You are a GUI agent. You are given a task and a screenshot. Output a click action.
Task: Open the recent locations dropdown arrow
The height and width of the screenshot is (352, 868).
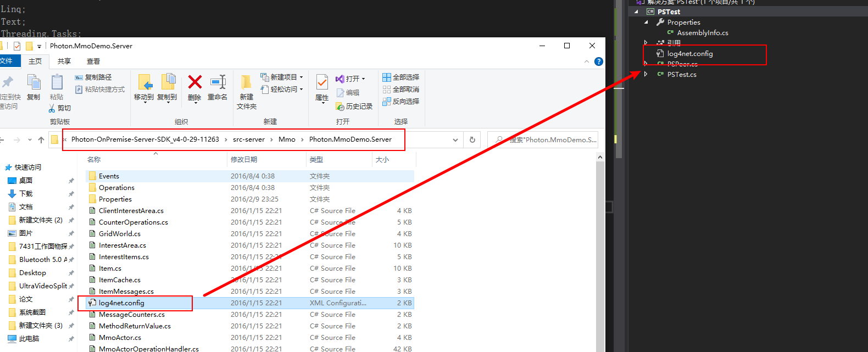(30, 140)
